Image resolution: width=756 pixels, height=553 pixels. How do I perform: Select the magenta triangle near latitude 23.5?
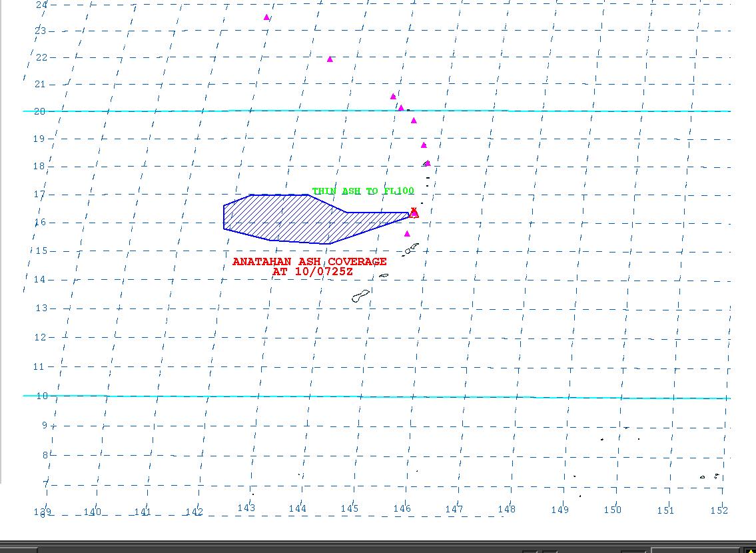(x=266, y=17)
